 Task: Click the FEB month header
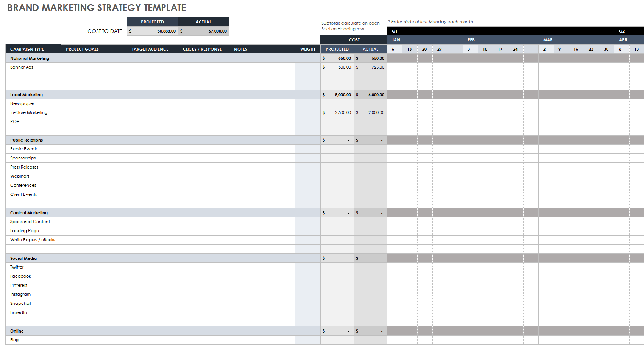pyautogui.click(x=471, y=40)
